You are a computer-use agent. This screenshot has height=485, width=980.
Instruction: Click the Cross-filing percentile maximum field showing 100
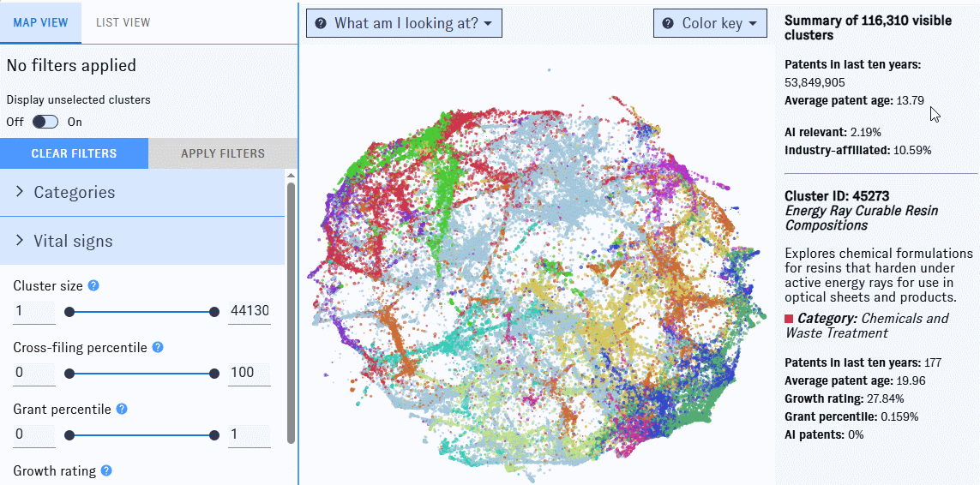point(250,373)
